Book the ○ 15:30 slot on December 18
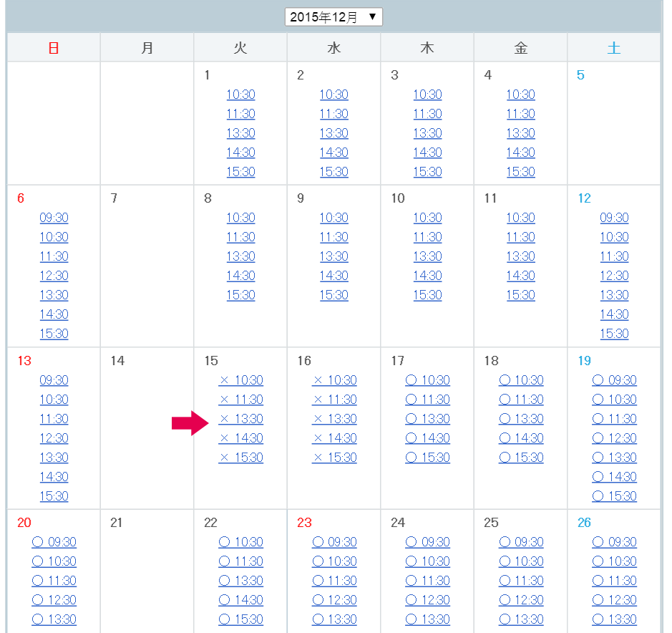The width and height of the screenshot is (672, 633). (x=521, y=457)
